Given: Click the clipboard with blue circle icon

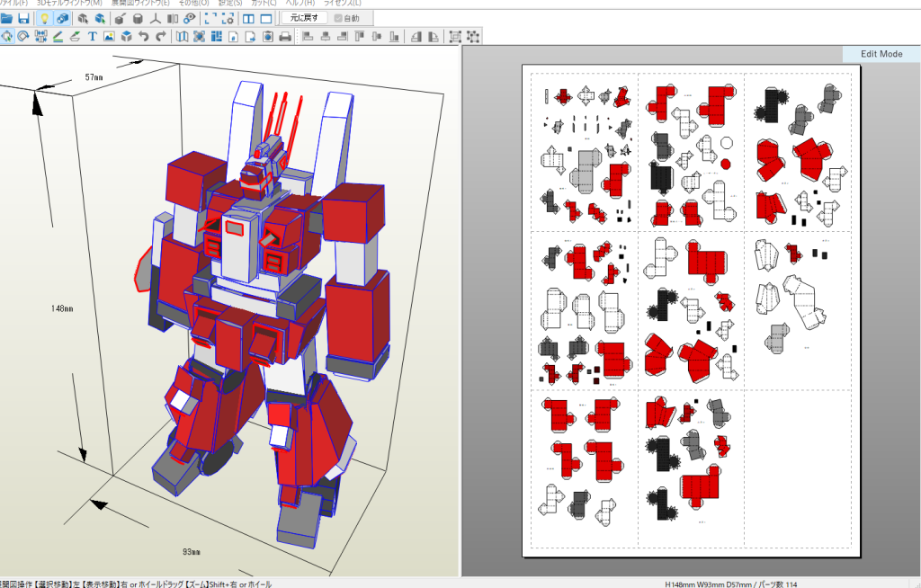Looking at the screenshot, I should 268,37.
